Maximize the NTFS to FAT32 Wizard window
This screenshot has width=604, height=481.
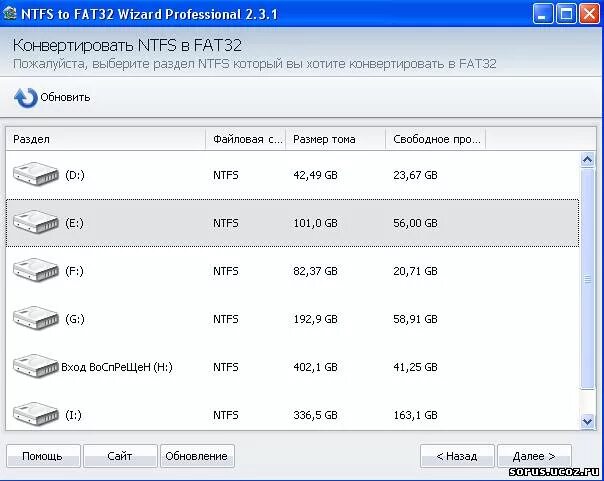click(566, 14)
